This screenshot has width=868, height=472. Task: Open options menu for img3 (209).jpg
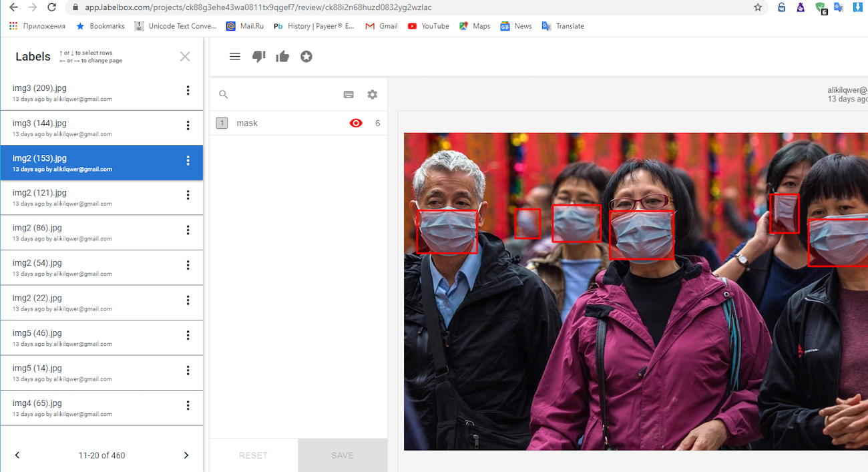[188, 91]
